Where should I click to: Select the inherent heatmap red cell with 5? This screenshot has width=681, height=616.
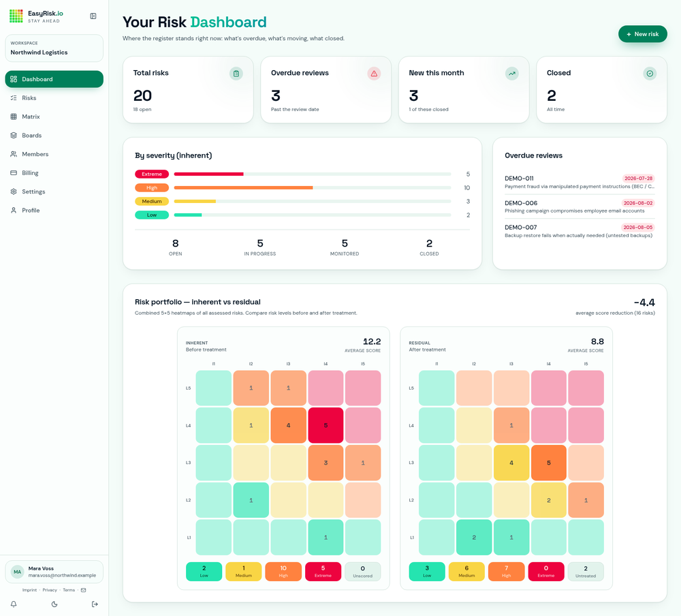(326, 425)
